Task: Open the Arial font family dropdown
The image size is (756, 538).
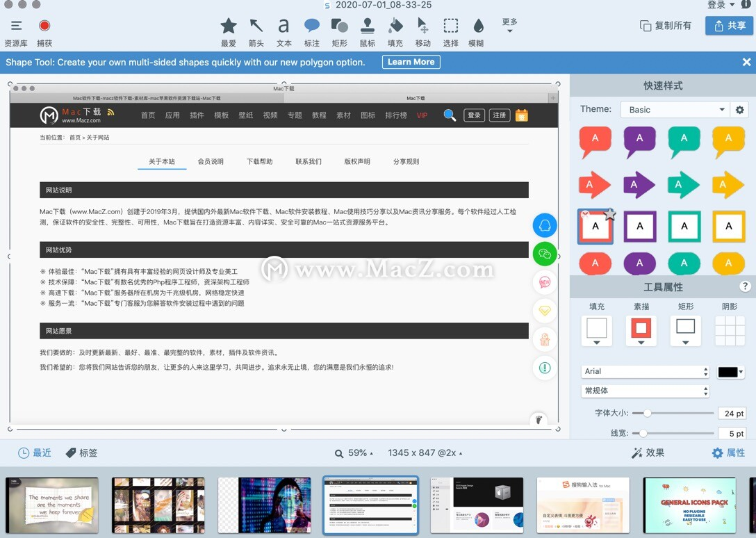Action: 645,371
